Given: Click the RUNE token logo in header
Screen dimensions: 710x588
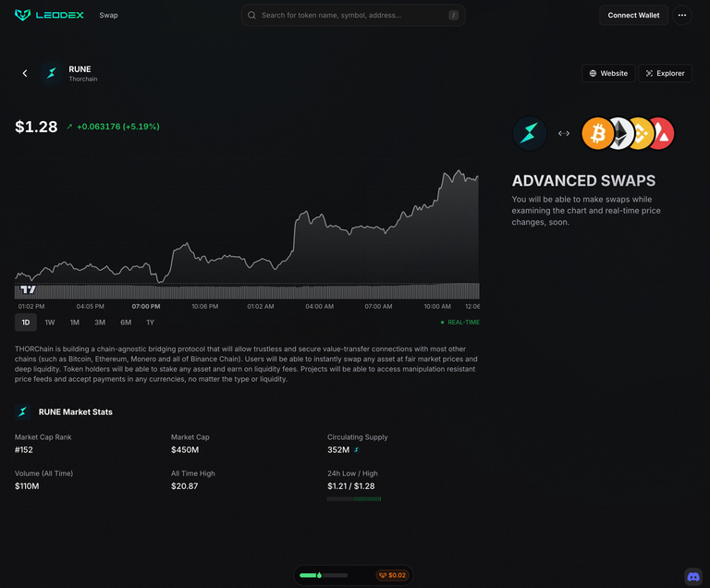Looking at the screenshot, I should tap(51, 73).
